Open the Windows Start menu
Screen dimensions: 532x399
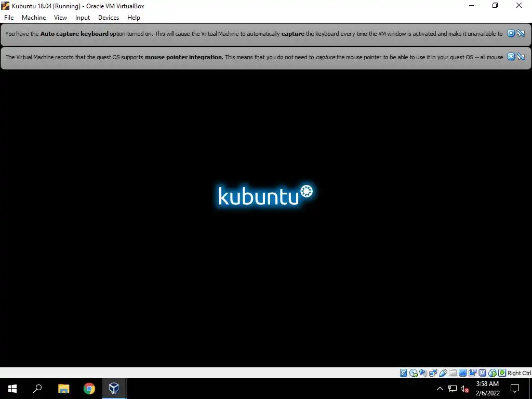[12, 389]
